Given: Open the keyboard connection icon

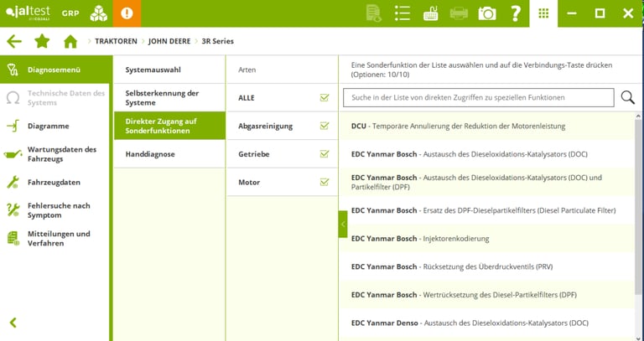Looking at the screenshot, I should [x=430, y=13].
